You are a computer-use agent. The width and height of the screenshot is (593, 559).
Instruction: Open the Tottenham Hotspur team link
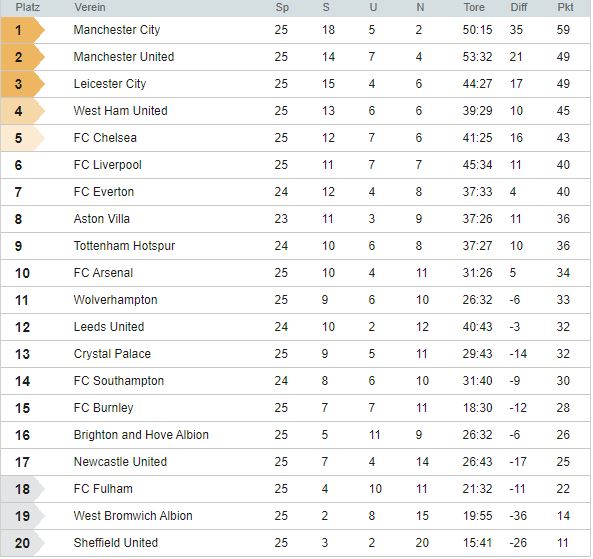pos(124,246)
